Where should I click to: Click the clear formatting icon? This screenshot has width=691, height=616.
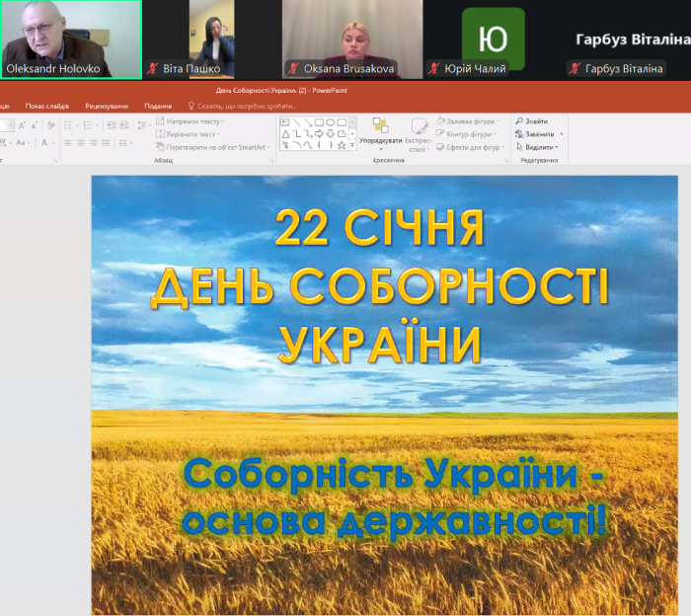[48, 125]
